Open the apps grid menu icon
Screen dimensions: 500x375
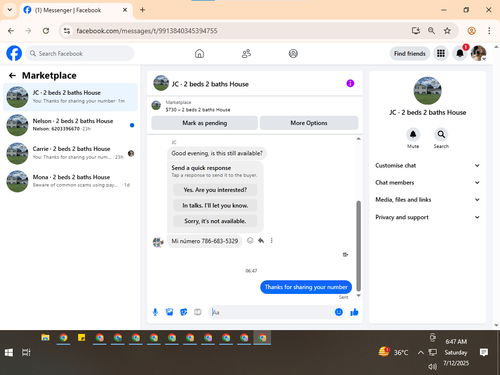[441, 53]
